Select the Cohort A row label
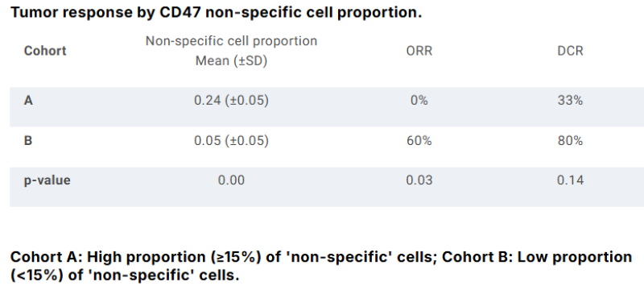This screenshot has width=644, height=290. pyautogui.click(x=28, y=100)
